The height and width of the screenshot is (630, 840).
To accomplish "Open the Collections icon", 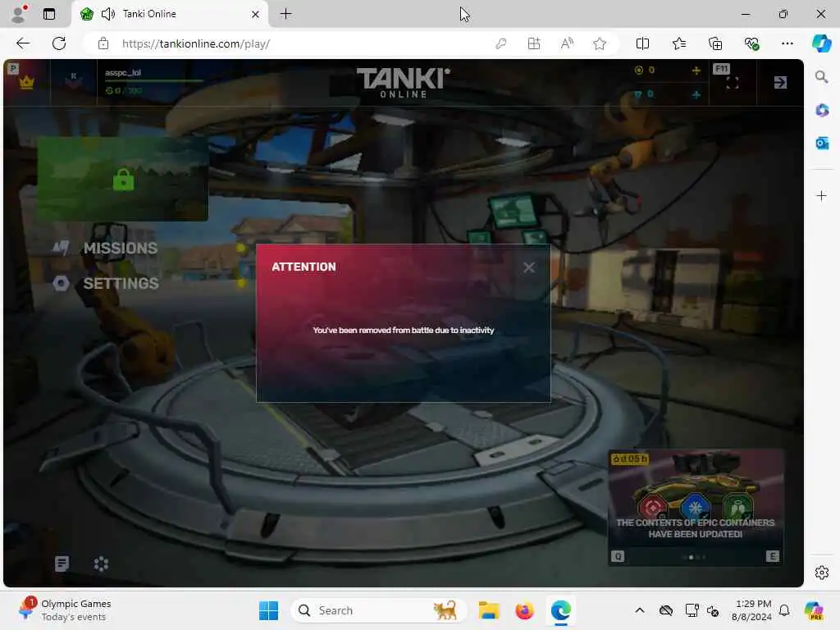I will [715, 43].
